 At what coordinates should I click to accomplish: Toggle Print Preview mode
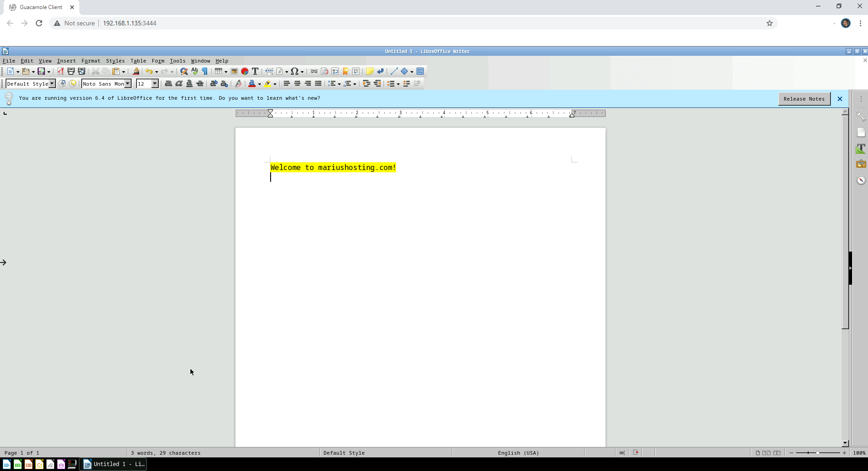click(x=82, y=71)
